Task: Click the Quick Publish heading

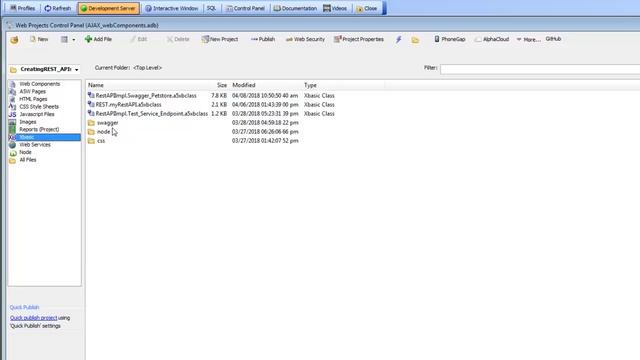Action: click(x=24, y=307)
